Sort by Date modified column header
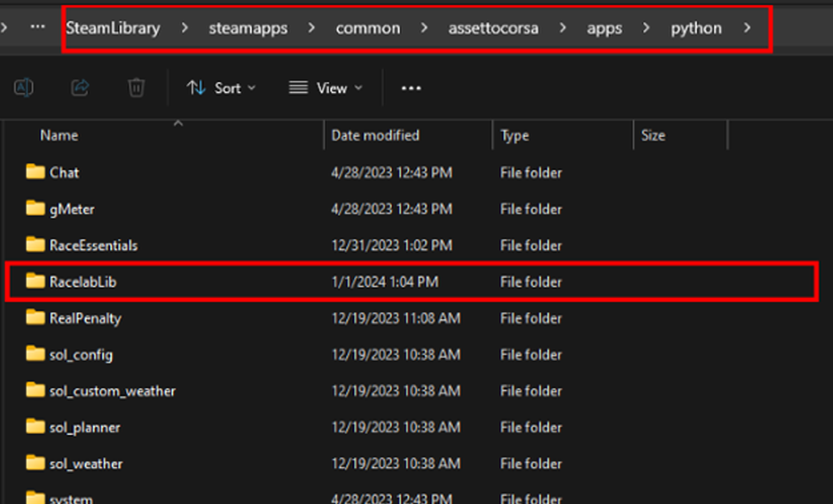Image resolution: width=833 pixels, height=504 pixels. click(375, 135)
